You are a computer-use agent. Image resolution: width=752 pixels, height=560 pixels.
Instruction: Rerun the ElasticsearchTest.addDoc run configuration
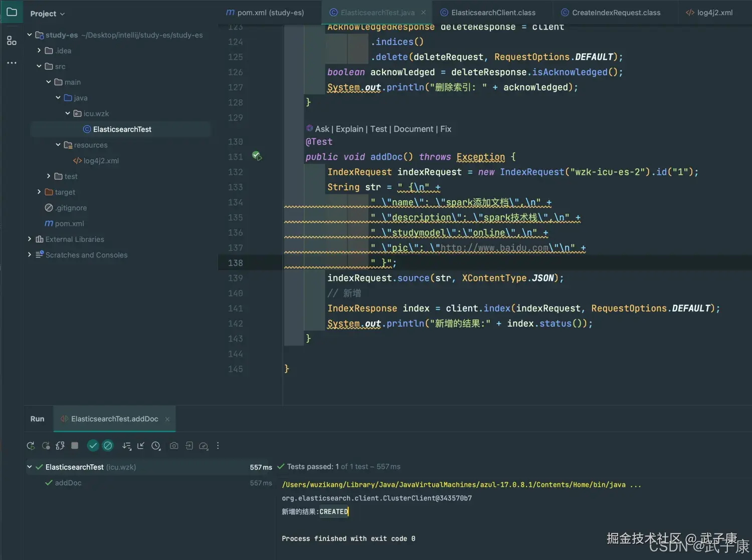(30, 445)
